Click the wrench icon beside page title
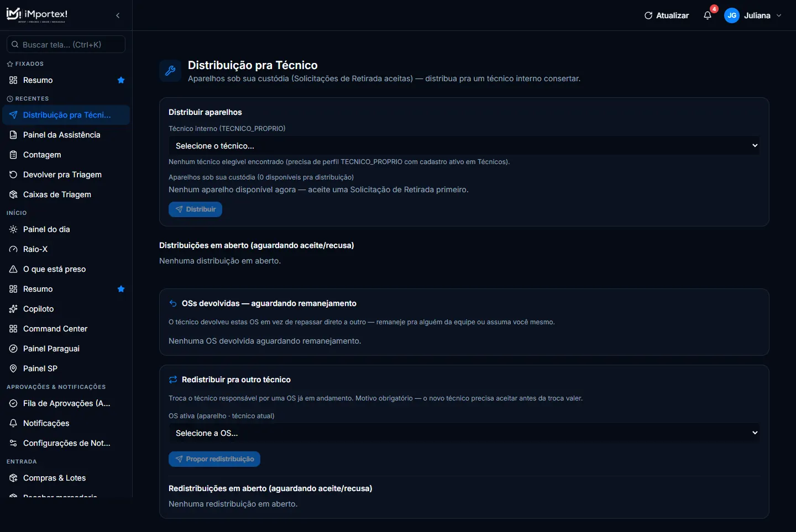This screenshot has width=796, height=532. coord(170,71)
